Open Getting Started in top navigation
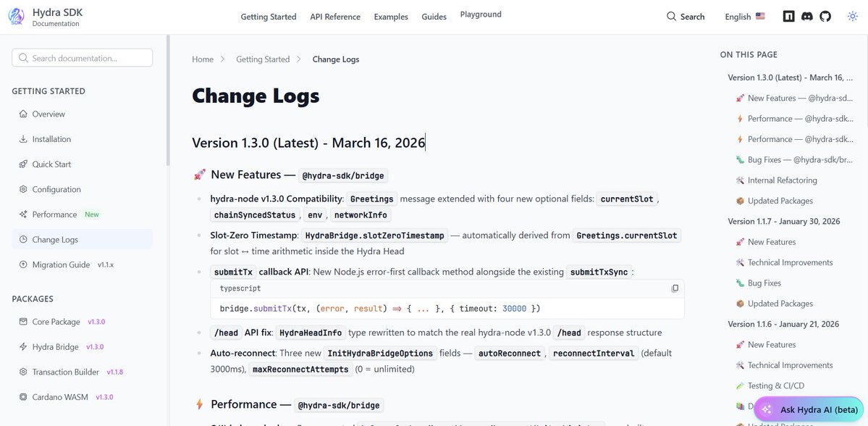Screen dimensions: 868x426 [269, 17]
